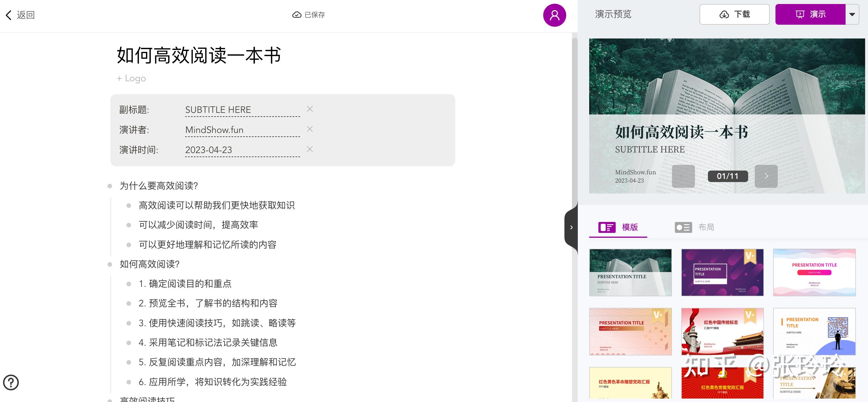Click outline item 4. 采用笔记和标记法记录关键信息
The width and height of the screenshot is (868, 402).
point(208,343)
